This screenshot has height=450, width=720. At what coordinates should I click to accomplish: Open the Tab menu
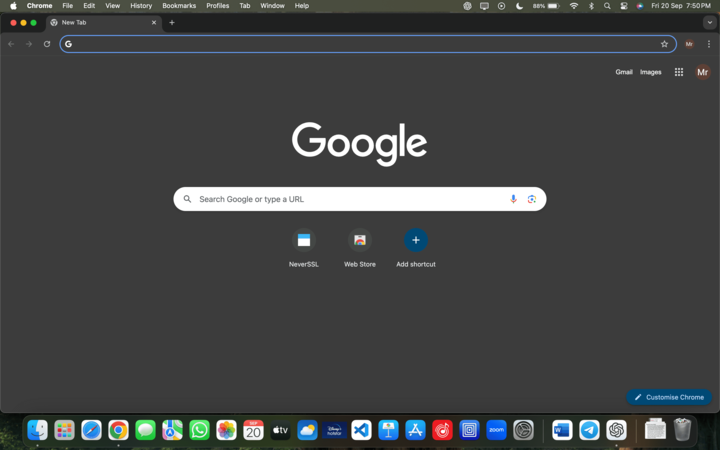click(245, 6)
